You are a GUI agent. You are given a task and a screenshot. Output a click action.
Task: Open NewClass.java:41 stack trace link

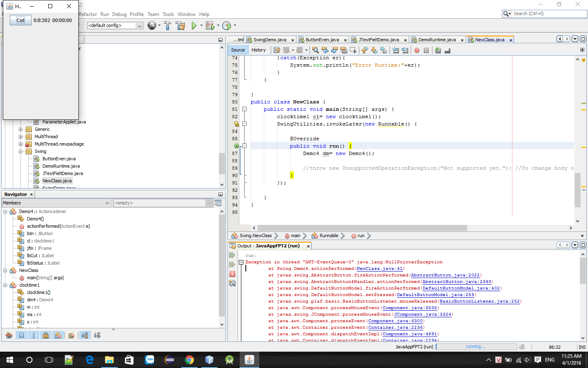[x=379, y=269]
